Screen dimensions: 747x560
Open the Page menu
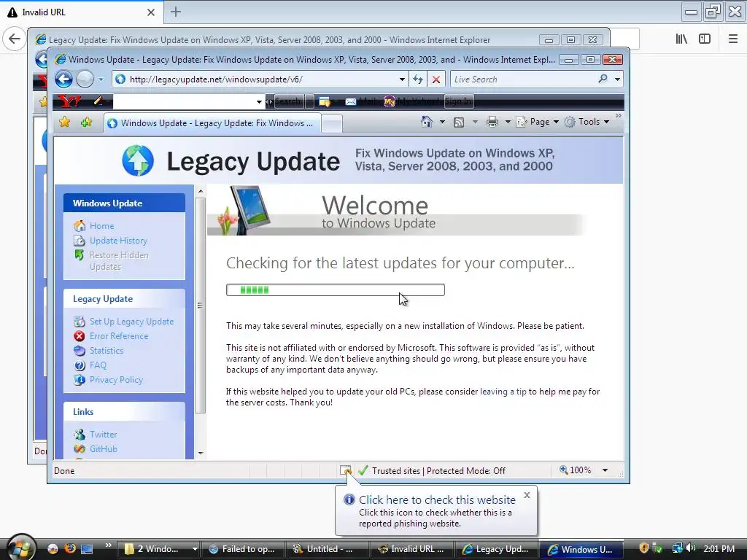click(x=538, y=122)
